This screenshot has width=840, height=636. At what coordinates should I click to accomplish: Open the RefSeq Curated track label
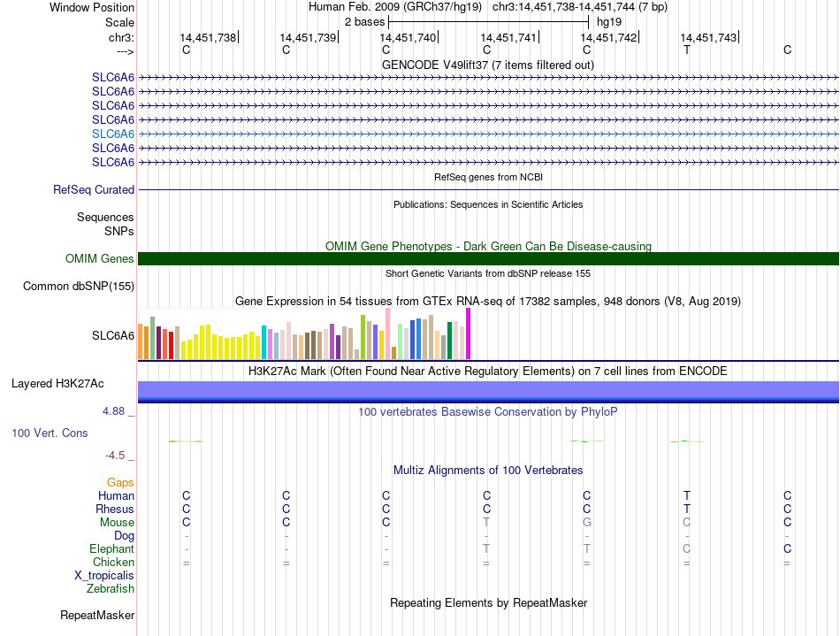[x=94, y=189]
